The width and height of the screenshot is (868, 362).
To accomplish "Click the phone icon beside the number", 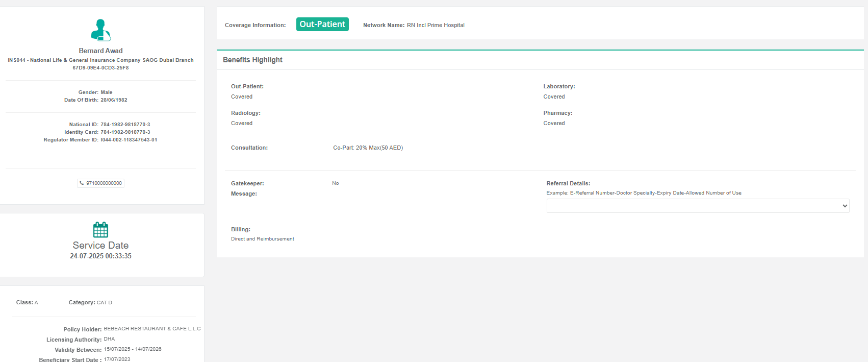I will pos(82,183).
